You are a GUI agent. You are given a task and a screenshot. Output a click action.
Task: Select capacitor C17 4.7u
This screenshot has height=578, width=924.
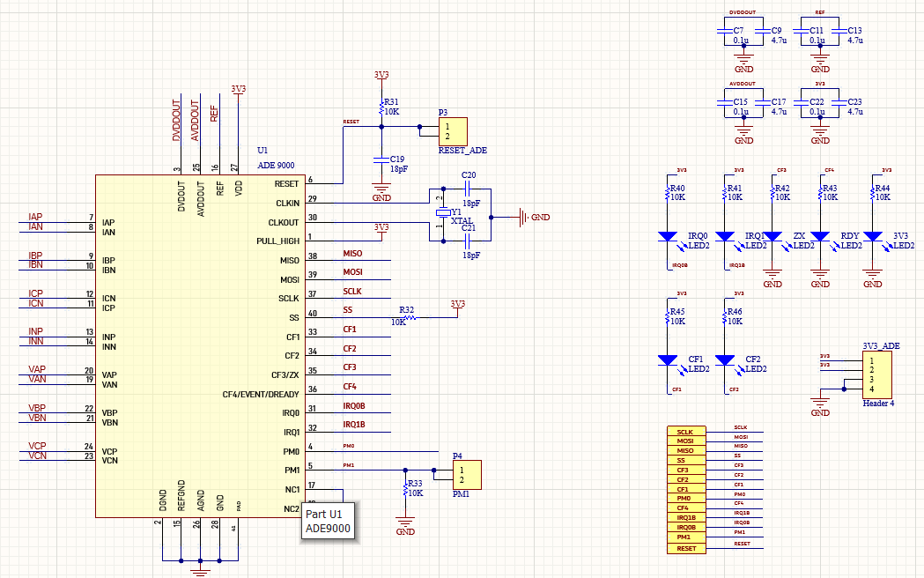pyautogui.click(x=763, y=102)
